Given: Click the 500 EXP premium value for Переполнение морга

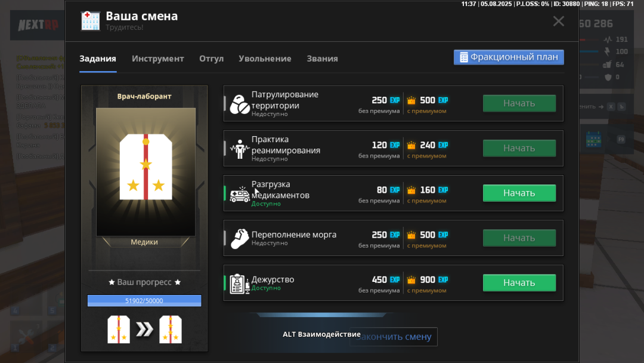Looking at the screenshot, I should click(x=434, y=235).
